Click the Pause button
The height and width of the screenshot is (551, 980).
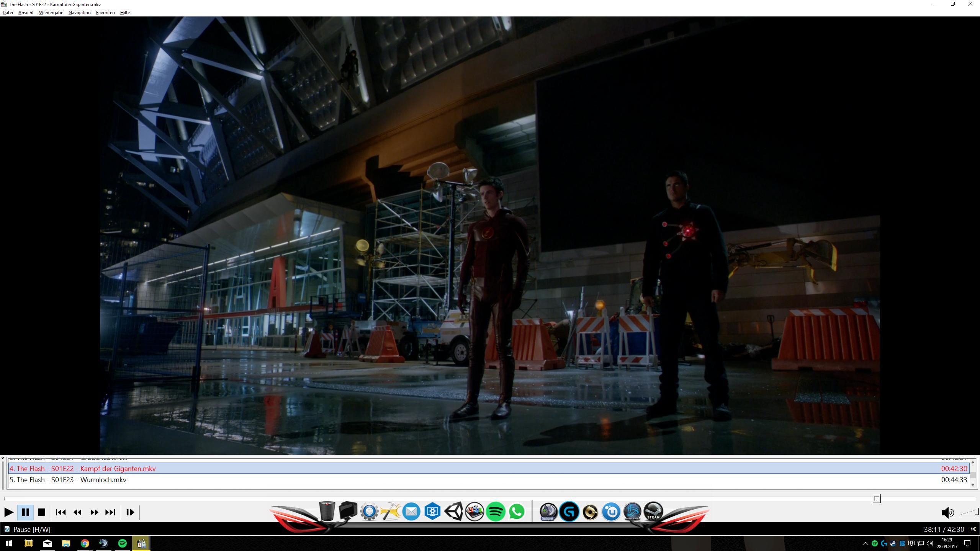point(25,512)
